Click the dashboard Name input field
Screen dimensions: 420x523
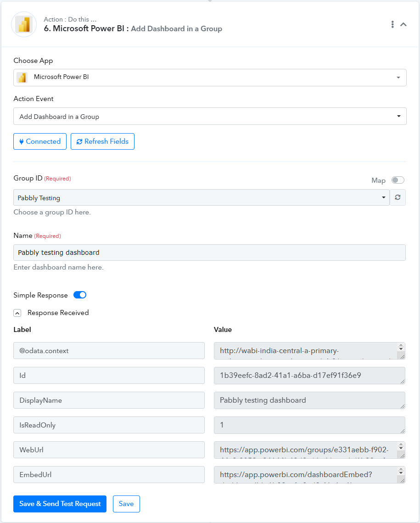tap(209, 253)
